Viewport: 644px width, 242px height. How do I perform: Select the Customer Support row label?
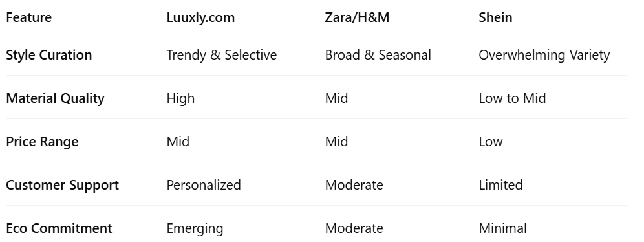[63, 185]
